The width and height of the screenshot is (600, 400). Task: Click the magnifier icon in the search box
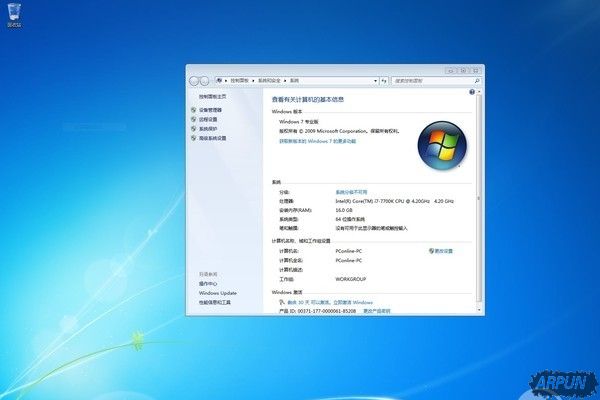pos(477,81)
